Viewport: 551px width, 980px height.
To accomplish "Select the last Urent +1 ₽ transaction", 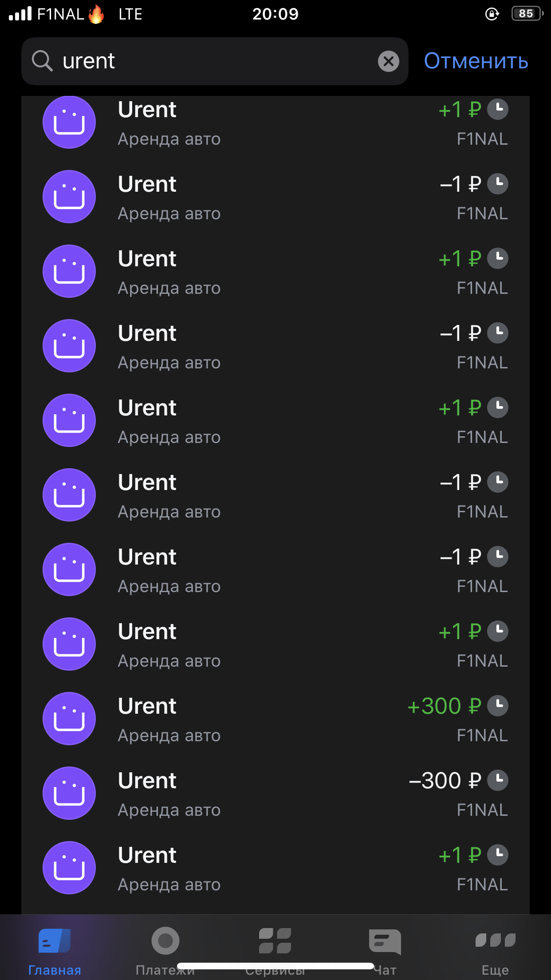I will point(275,868).
